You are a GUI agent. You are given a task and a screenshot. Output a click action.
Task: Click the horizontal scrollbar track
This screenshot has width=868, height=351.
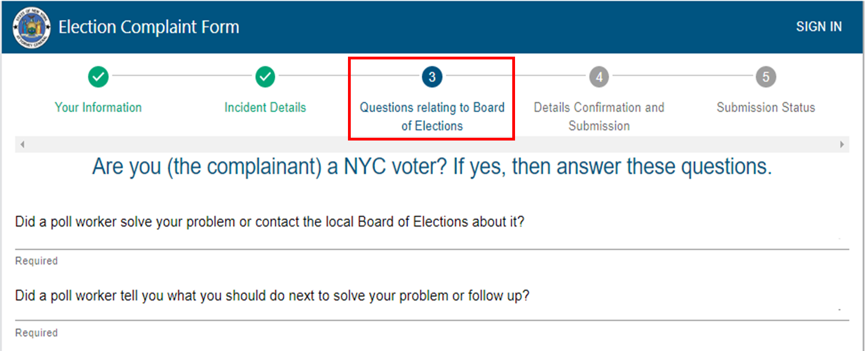pos(433,143)
